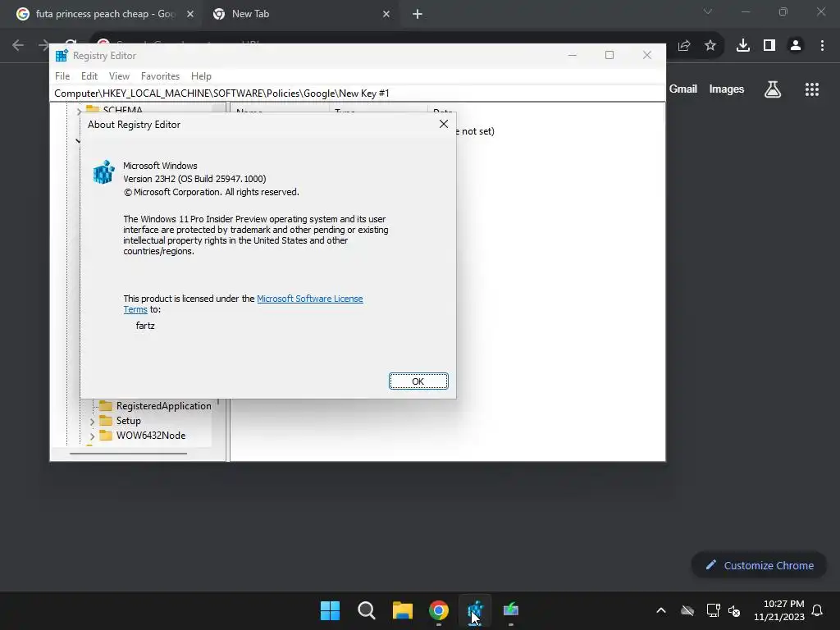Open the Favorites menu in Registry Editor
840x630 pixels.
[x=160, y=76]
